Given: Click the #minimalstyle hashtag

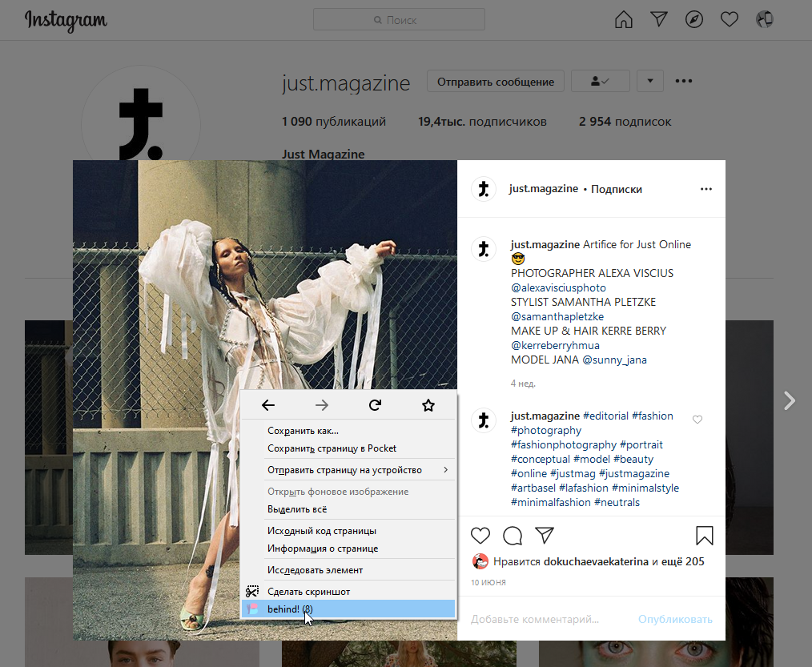Looking at the screenshot, I should 645,488.
